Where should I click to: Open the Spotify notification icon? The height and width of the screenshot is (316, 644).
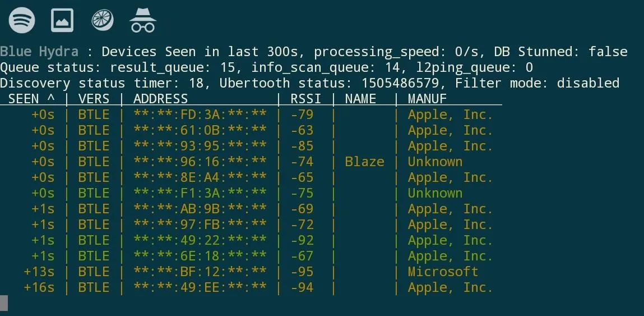pos(22,20)
